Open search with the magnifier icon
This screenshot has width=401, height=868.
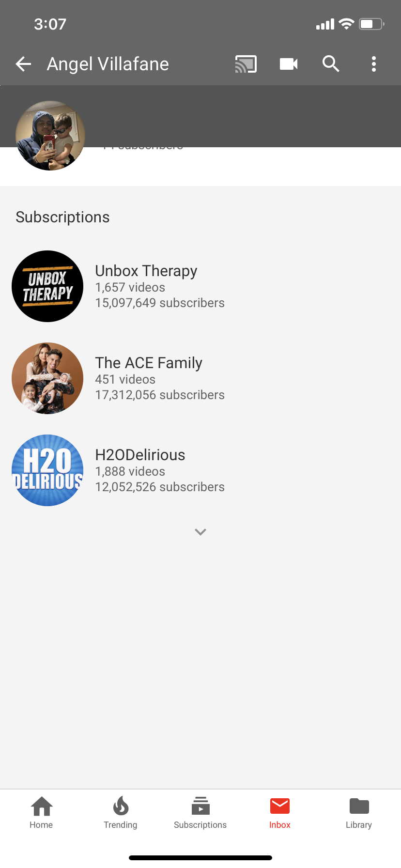pyautogui.click(x=331, y=64)
